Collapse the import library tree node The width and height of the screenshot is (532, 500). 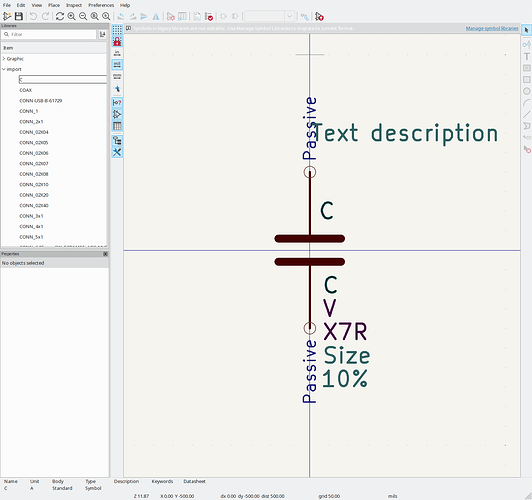point(4,69)
